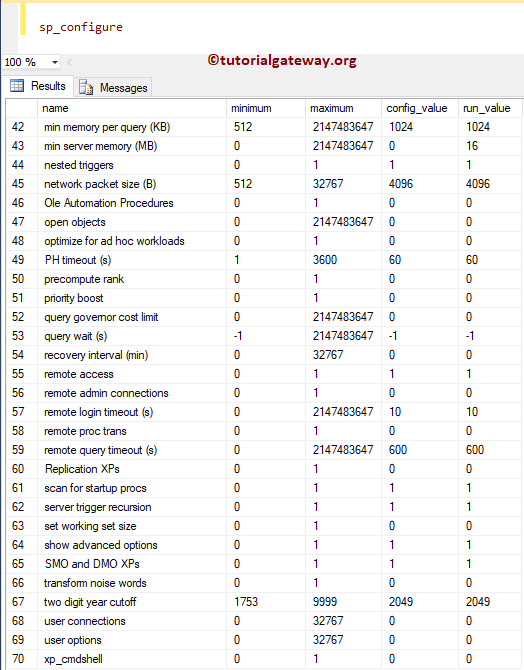Click the 'server trigger recursion' cell

(x=132, y=507)
